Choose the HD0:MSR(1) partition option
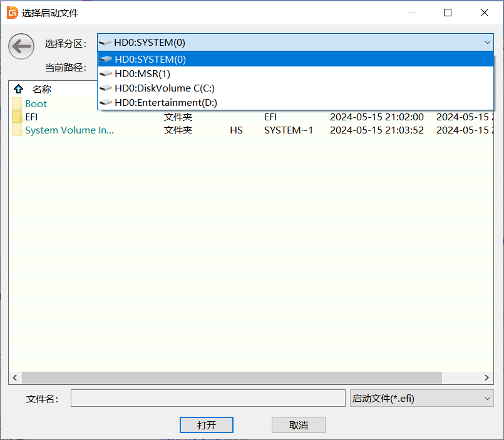 point(142,74)
